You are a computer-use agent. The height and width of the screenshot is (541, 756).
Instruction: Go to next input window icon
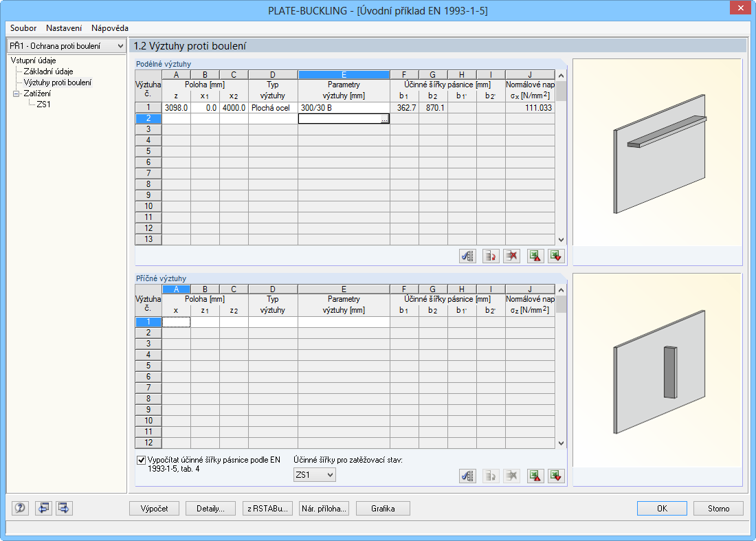click(x=64, y=508)
